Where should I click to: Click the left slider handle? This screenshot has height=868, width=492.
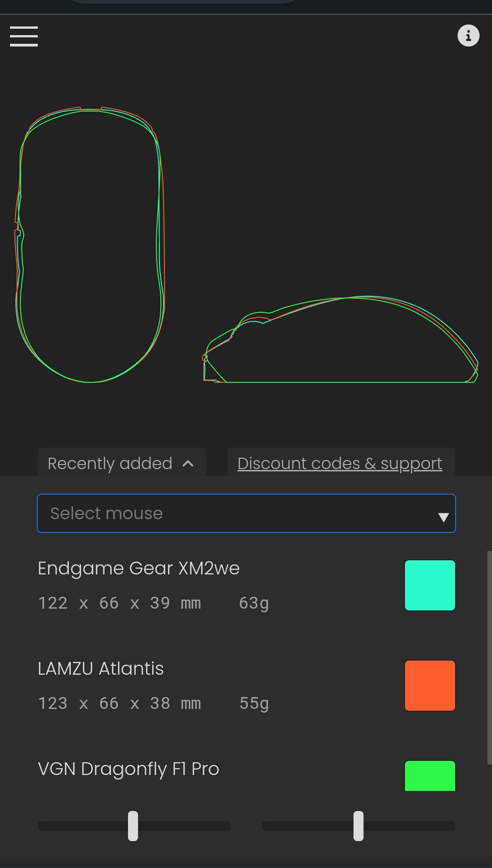[133, 826]
